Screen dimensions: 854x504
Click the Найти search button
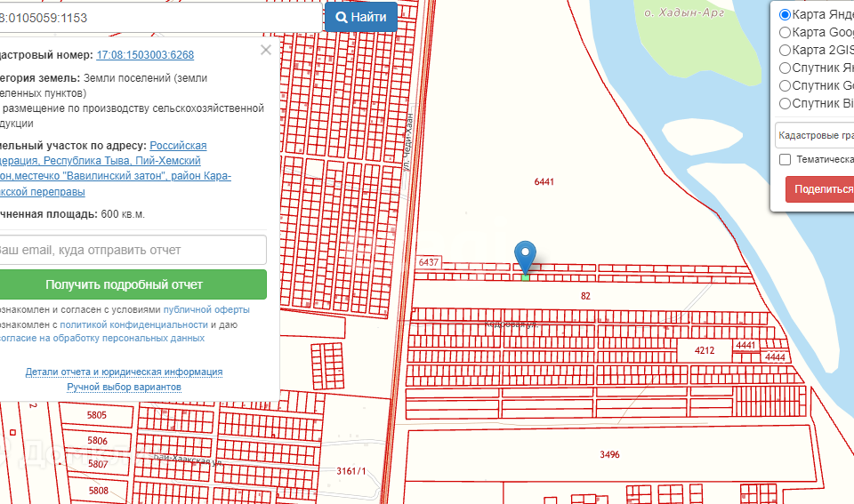point(360,17)
